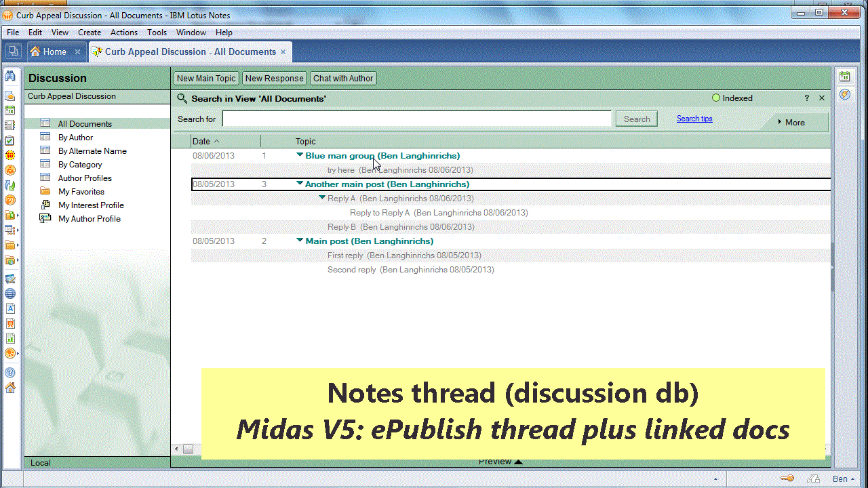Open the Search tips link

tap(694, 119)
